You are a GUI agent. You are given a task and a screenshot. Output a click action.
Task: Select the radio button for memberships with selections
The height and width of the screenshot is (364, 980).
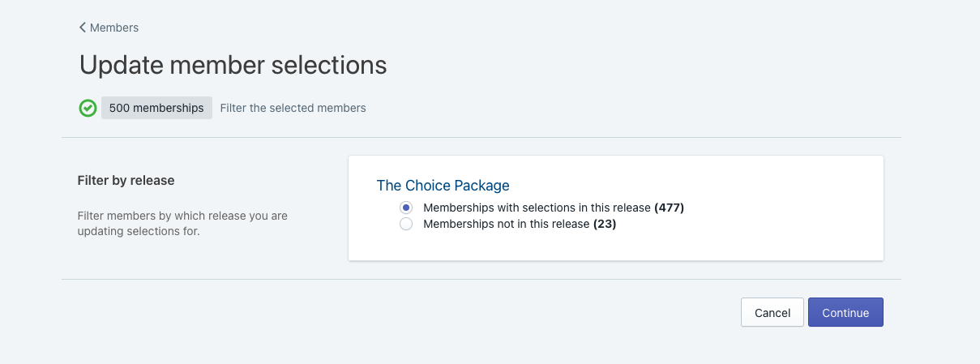pyautogui.click(x=407, y=208)
